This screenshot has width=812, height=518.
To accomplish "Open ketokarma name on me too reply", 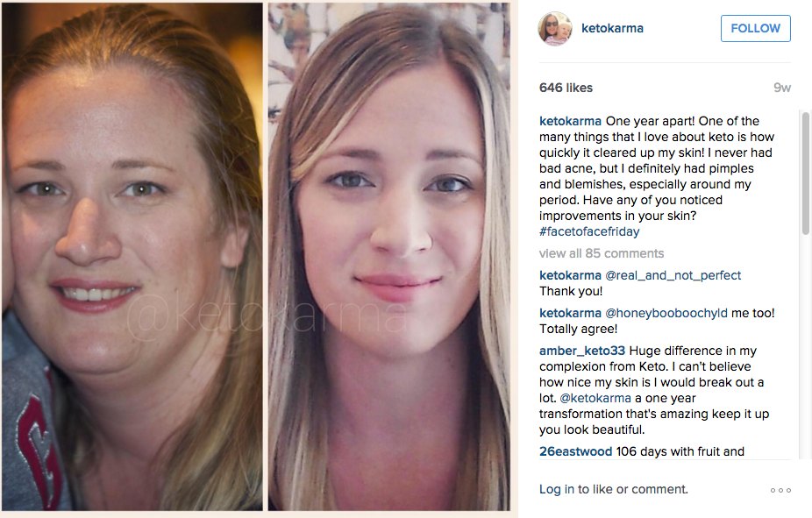I will (570, 313).
